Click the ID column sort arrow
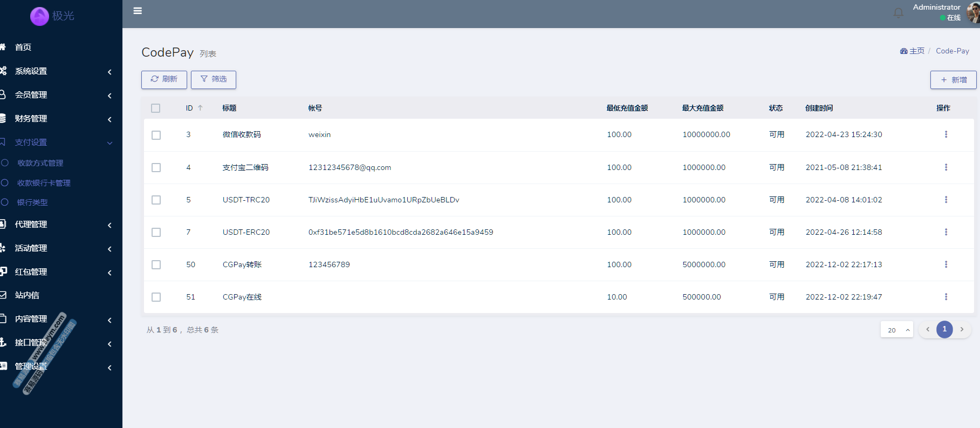 (200, 108)
